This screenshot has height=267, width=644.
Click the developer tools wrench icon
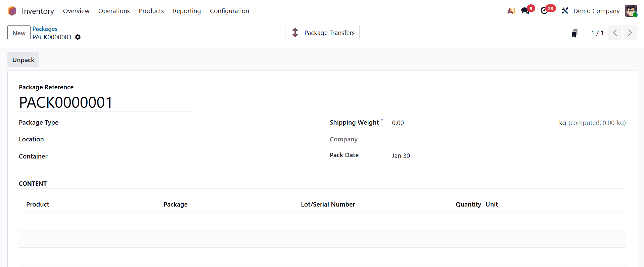[564, 10]
